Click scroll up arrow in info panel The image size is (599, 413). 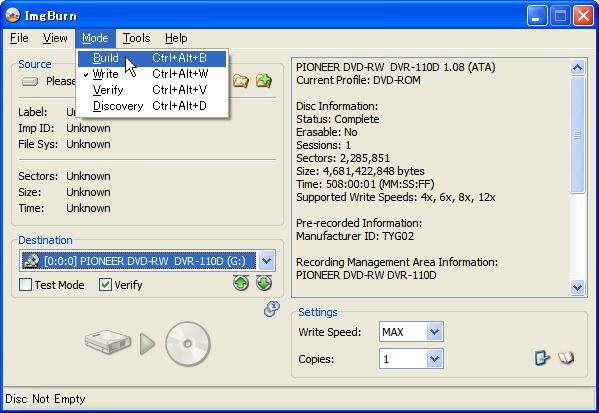tap(577, 67)
